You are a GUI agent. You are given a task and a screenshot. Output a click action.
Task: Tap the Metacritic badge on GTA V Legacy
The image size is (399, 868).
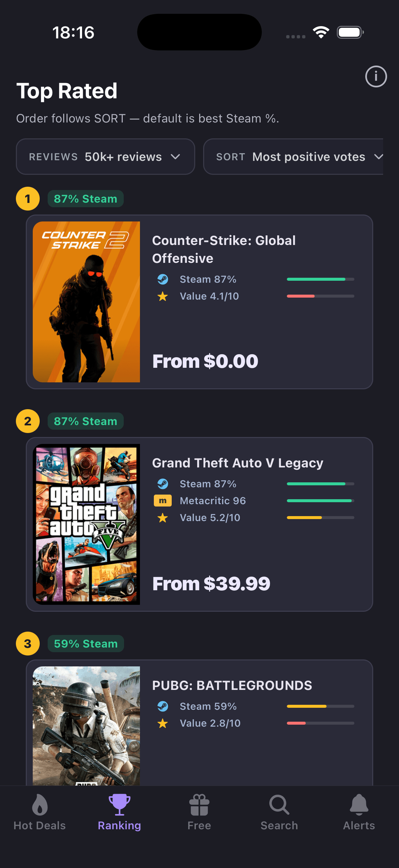[x=163, y=501]
